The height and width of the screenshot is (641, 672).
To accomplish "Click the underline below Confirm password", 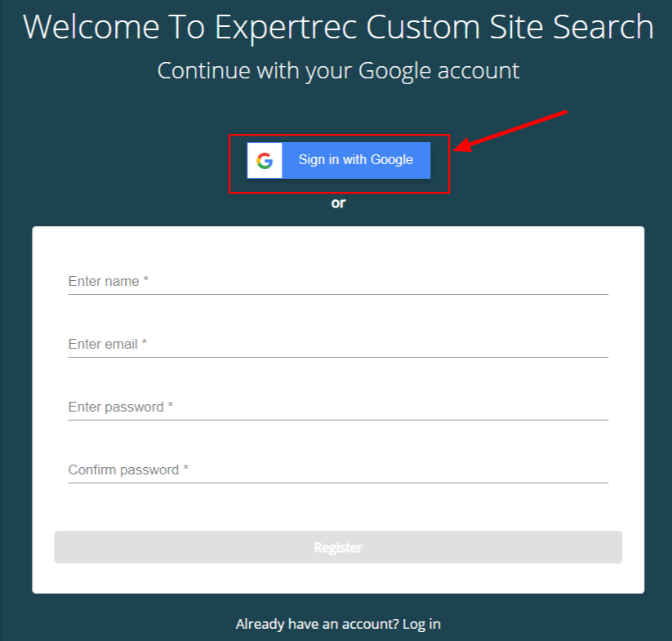I will point(337,482).
